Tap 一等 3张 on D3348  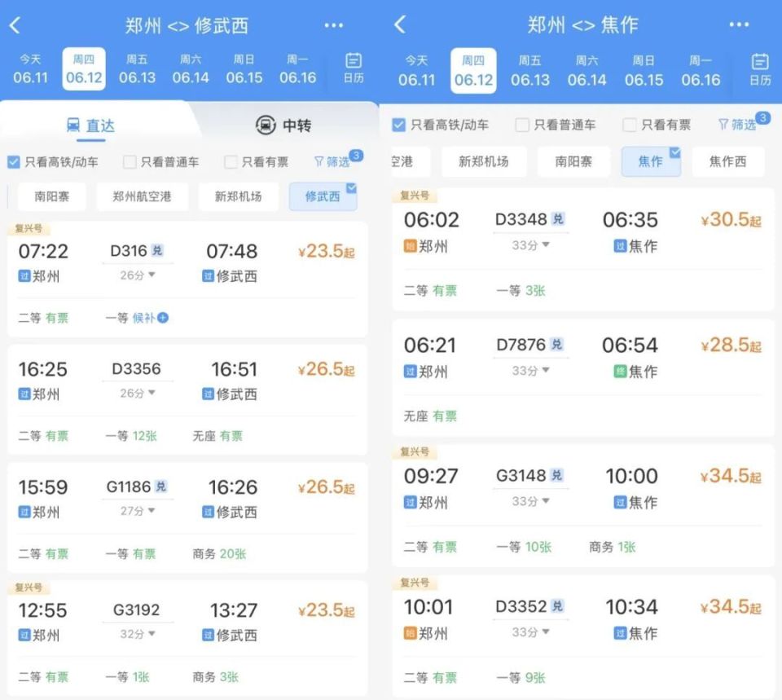click(x=521, y=290)
